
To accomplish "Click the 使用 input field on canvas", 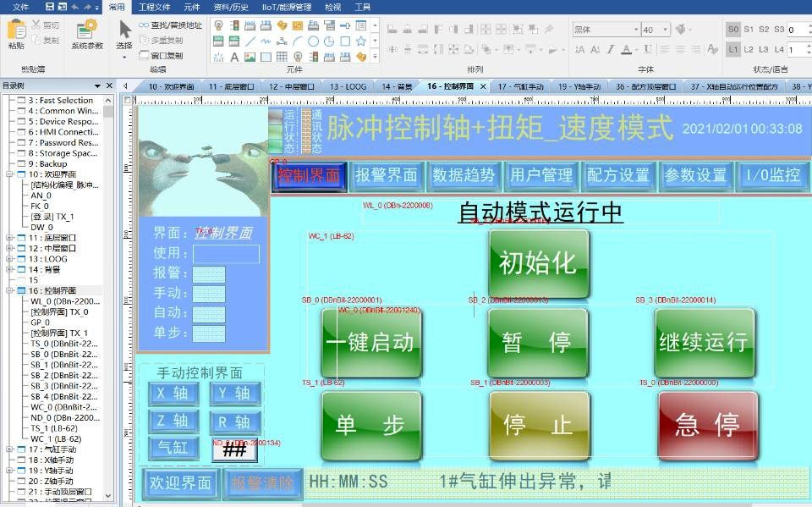I will (x=227, y=254).
